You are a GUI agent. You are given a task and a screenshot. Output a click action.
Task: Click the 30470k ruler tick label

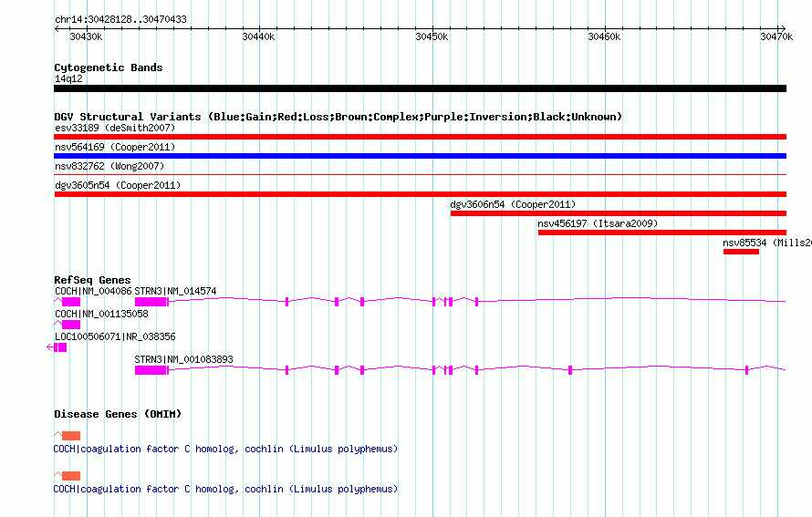point(776,36)
